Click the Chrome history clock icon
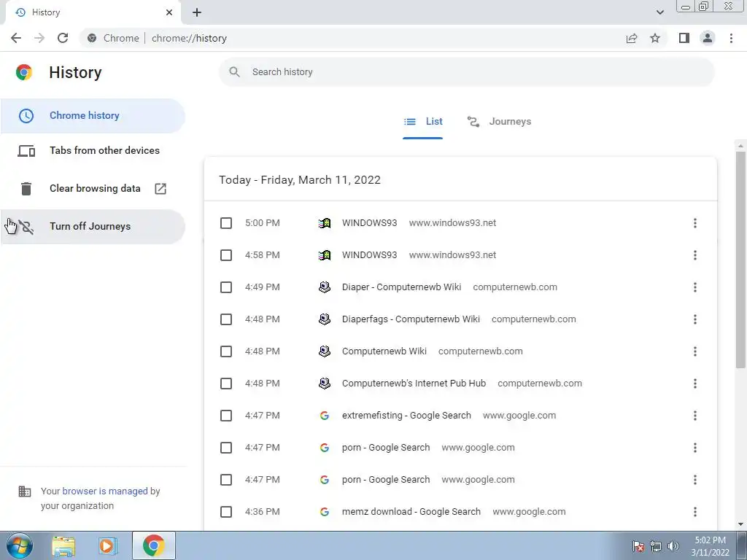This screenshot has width=747, height=560. tap(26, 116)
